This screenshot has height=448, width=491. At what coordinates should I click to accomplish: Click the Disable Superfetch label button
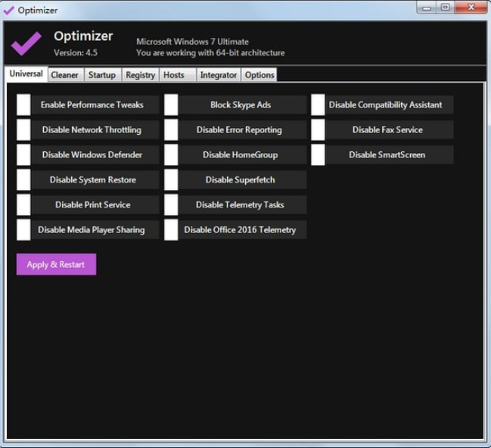coord(243,180)
